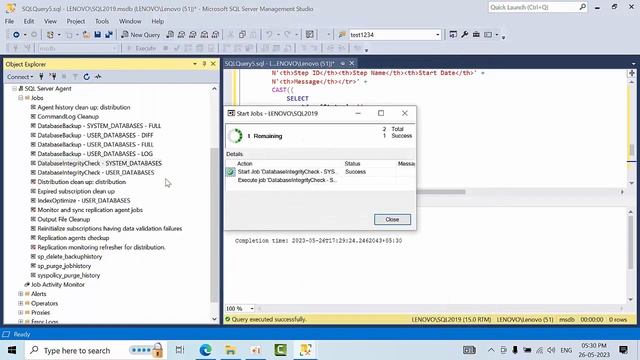Click the New Query button
Screen dimensions: 640x360
[x=141, y=35]
